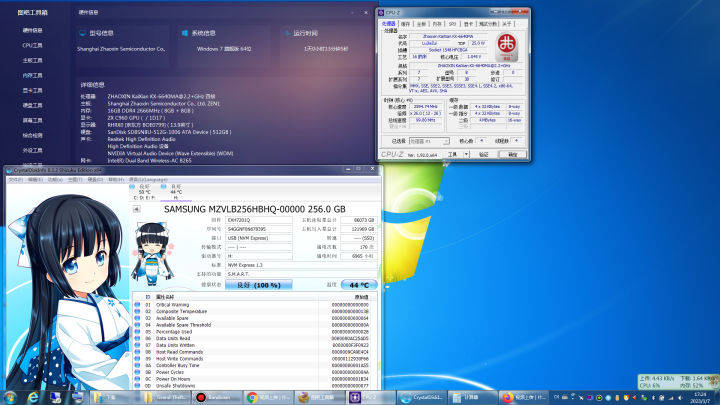
Task: Select 屏幕工具 in the toolbox sidebar
Action: (x=33, y=120)
